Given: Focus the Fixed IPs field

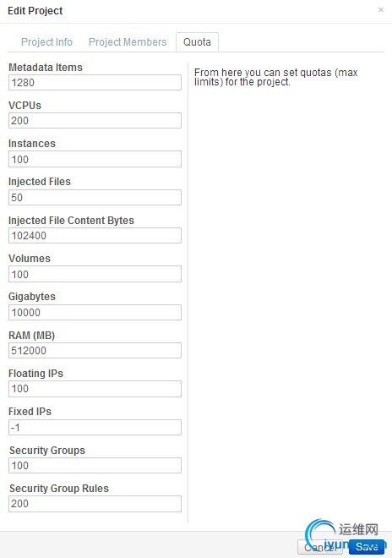Looking at the screenshot, I should point(95,427).
